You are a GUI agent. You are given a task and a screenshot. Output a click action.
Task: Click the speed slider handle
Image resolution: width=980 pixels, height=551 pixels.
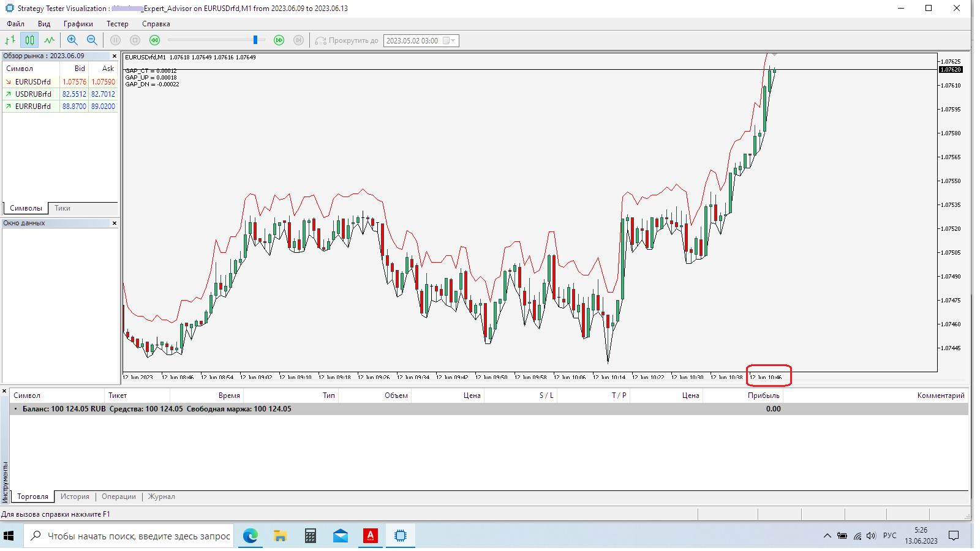255,40
